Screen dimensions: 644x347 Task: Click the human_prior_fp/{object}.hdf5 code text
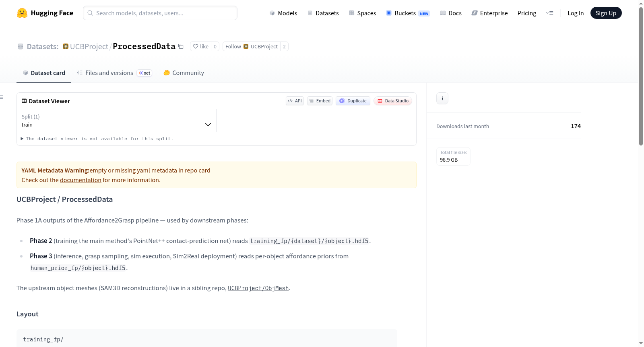[78, 268]
